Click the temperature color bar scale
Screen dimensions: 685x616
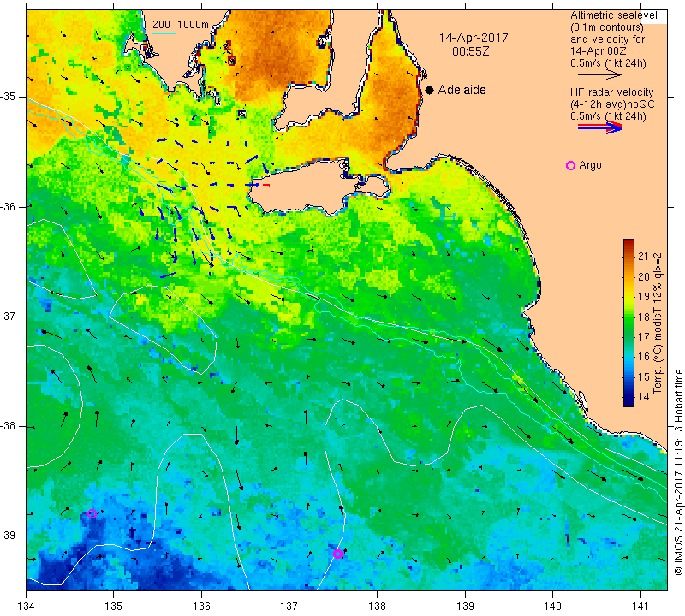628,323
